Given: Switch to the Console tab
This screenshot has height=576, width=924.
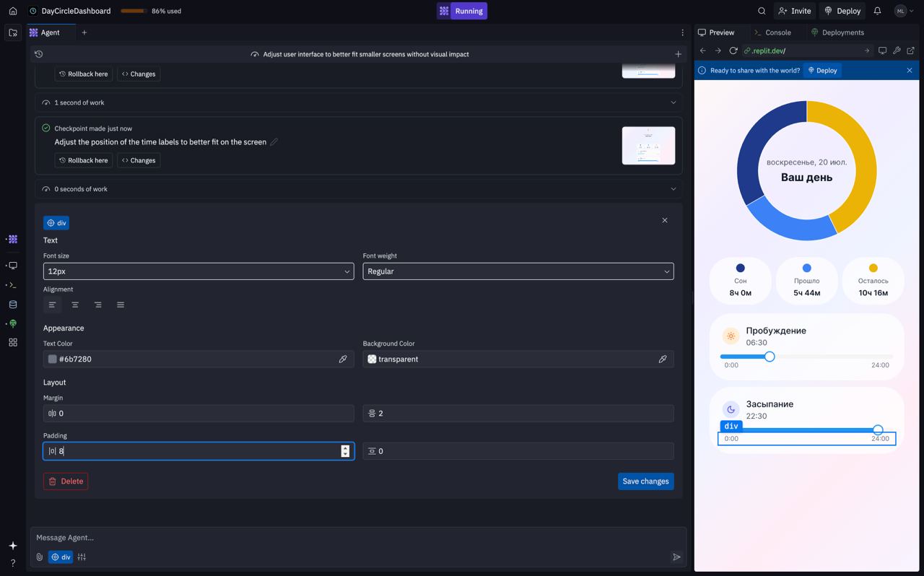Looking at the screenshot, I should (x=772, y=32).
